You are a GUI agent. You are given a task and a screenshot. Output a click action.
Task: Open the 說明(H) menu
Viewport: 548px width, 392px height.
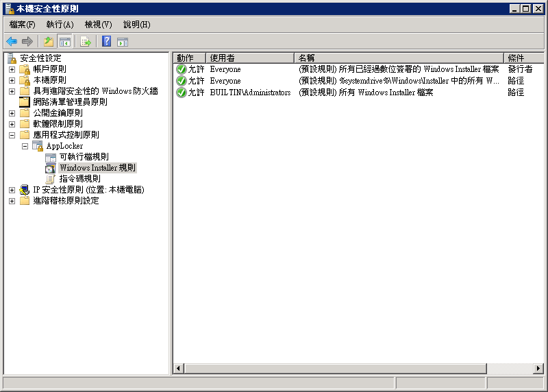coord(137,25)
